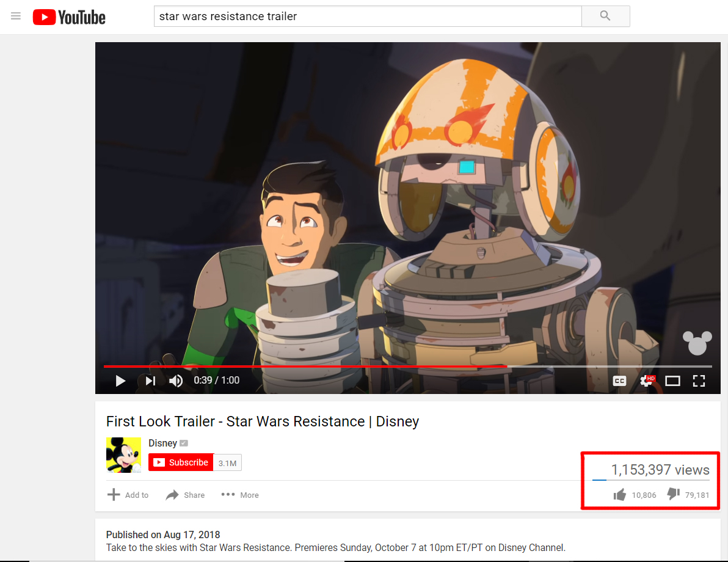728x562 pixels.
Task: Open the Disney channel name link
Action: 162,443
